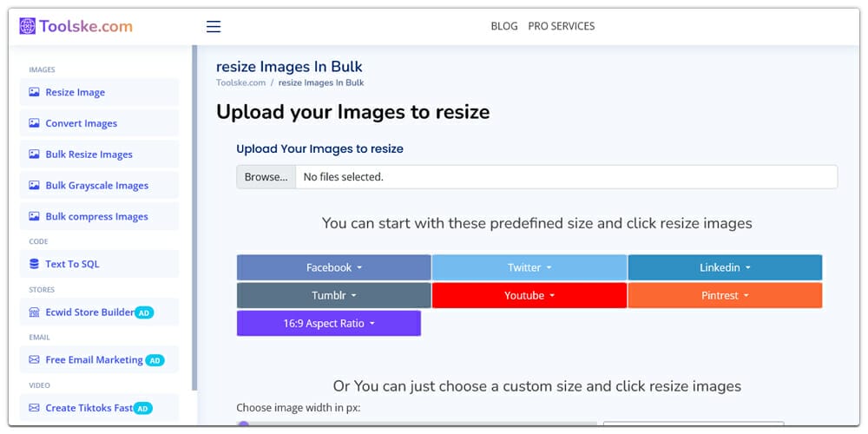Viewport: 868px width, 434px height.
Task: Open the Youtube predefined sizes dropdown
Action: coord(529,296)
